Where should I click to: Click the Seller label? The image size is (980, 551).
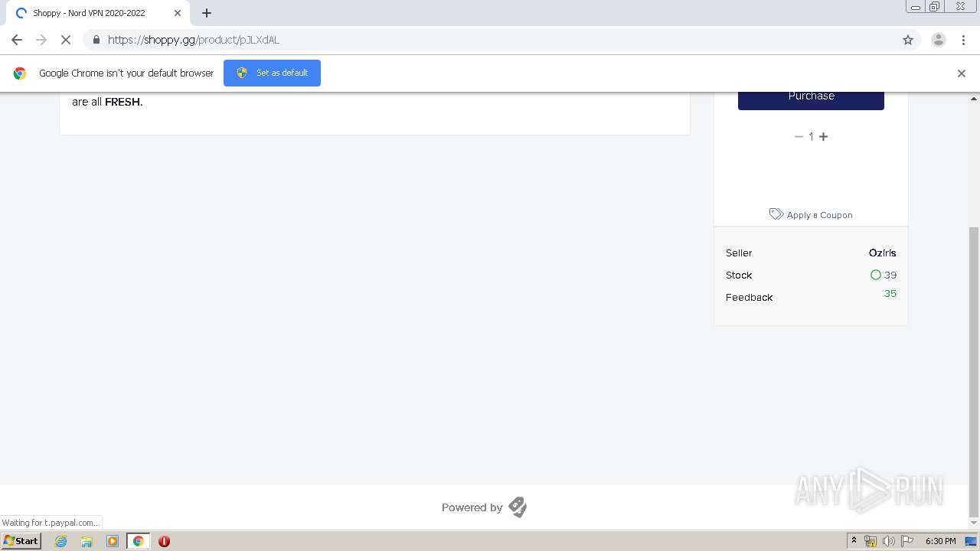(739, 253)
